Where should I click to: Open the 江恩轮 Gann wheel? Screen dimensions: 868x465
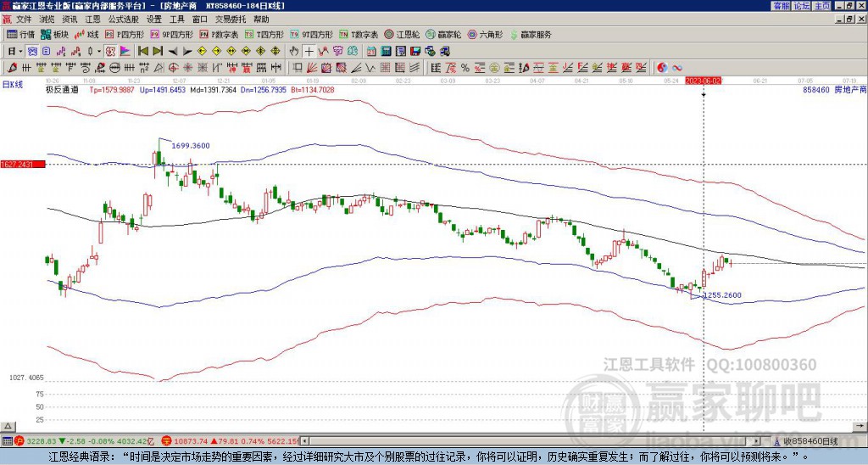[402, 34]
